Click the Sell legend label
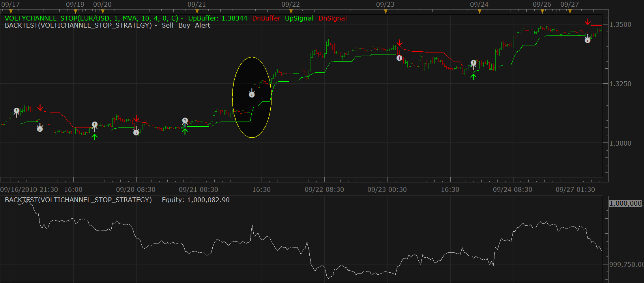This screenshot has width=644, height=283. point(167,25)
